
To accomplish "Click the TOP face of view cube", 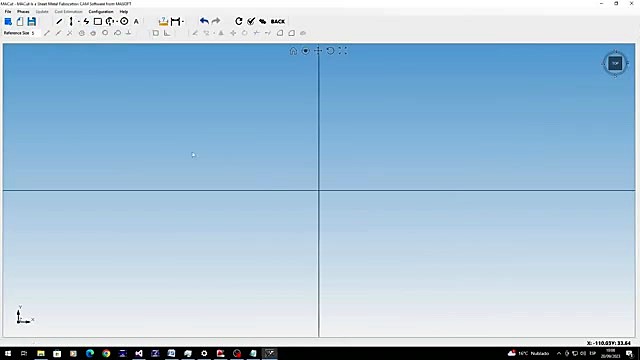I will [x=615, y=63].
